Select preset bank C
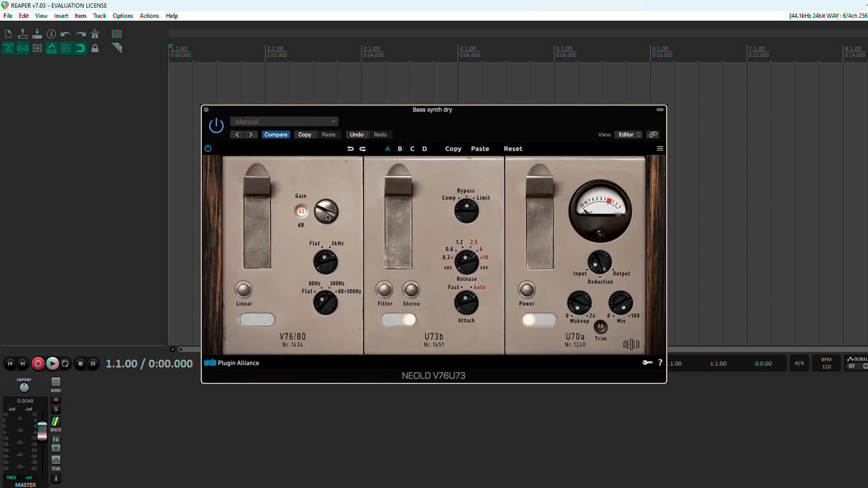The image size is (868, 488). [412, 149]
